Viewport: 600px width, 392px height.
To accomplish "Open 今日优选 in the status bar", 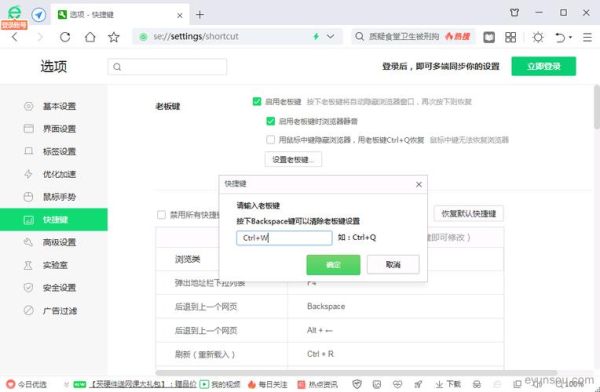I will pyautogui.click(x=27, y=384).
